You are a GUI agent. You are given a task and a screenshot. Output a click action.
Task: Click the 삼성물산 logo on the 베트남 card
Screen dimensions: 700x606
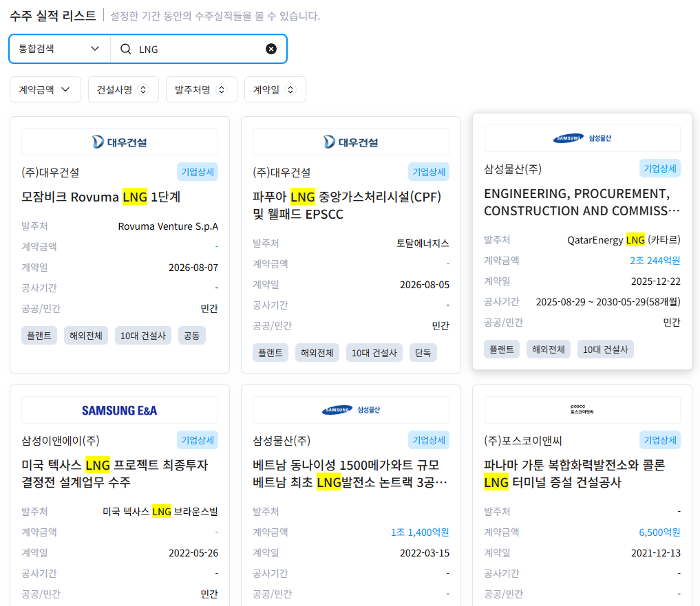pyautogui.click(x=351, y=410)
